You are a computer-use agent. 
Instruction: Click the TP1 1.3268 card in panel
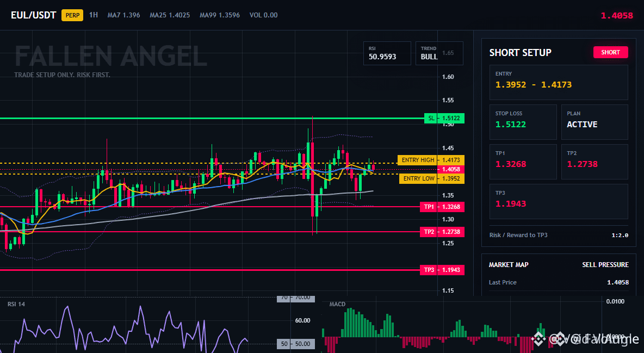[523, 162]
